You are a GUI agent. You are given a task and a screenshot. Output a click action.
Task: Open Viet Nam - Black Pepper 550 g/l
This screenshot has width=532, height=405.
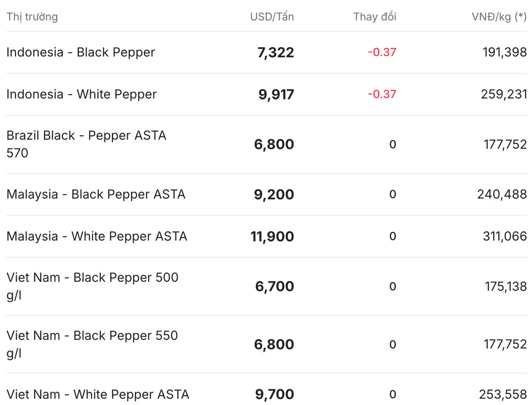[92, 344]
